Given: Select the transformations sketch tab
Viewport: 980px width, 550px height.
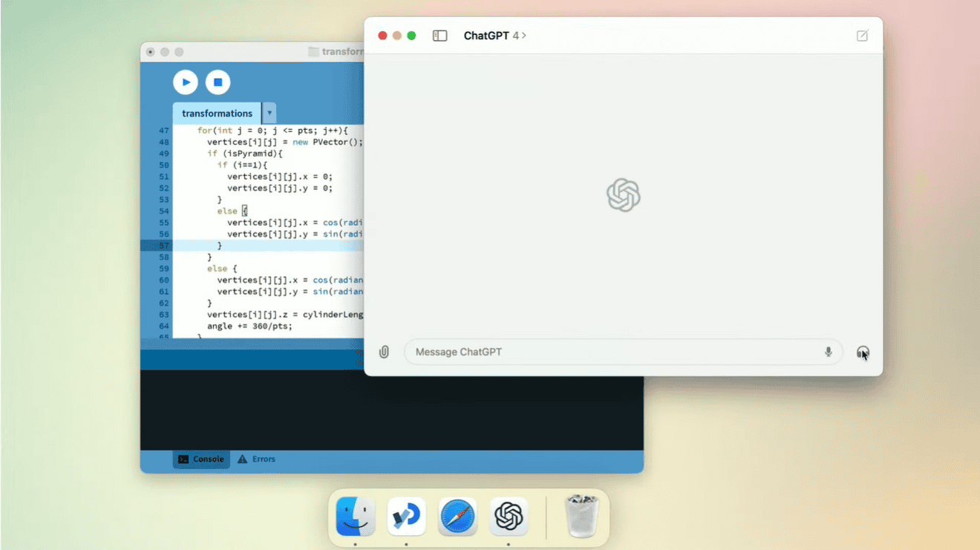Looking at the screenshot, I should 216,113.
